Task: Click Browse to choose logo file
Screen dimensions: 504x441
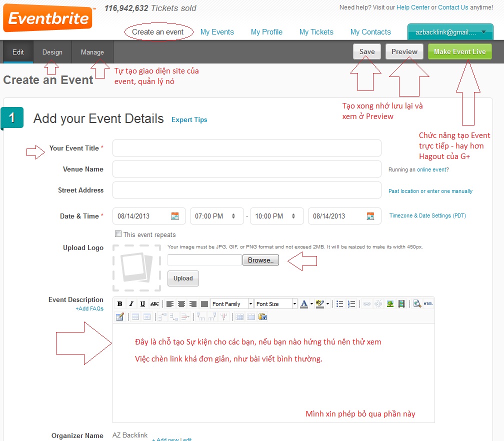Action: 260,260
